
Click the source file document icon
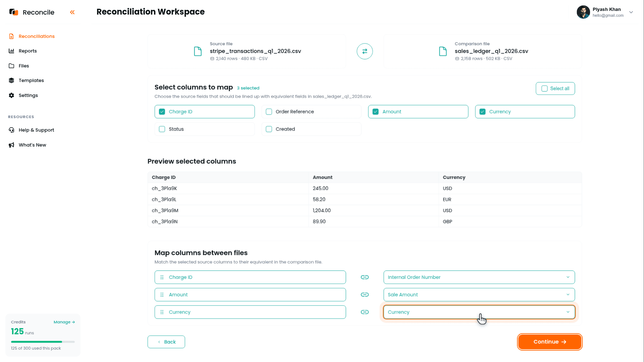click(198, 51)
